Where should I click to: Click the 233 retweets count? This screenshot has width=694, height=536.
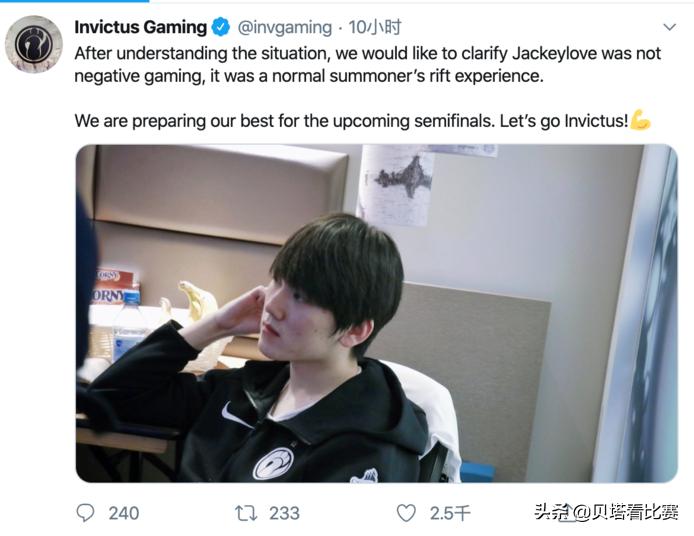pos(284,513)
